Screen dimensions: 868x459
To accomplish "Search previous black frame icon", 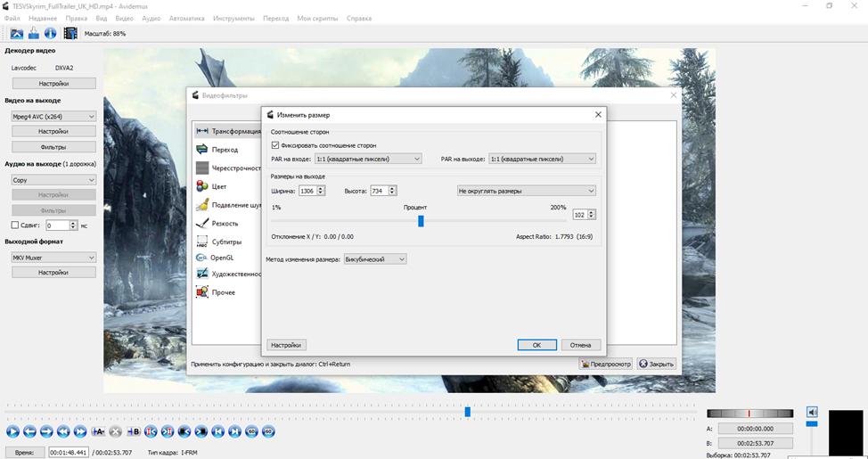I will click(184, 431).
